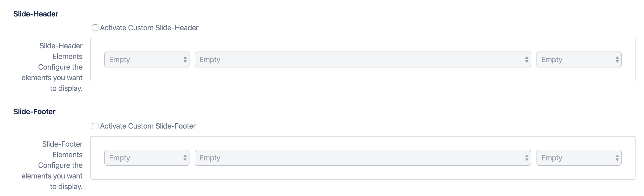Viewport: 644px width, 196px height.
Task: Click the Slide-Footer section heading
Action: coord(34,111)
